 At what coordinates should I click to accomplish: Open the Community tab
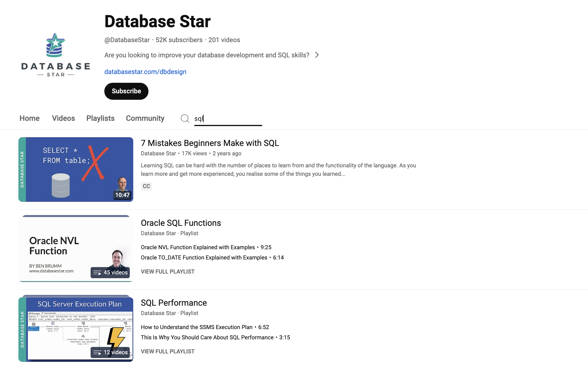click(145, 118)
